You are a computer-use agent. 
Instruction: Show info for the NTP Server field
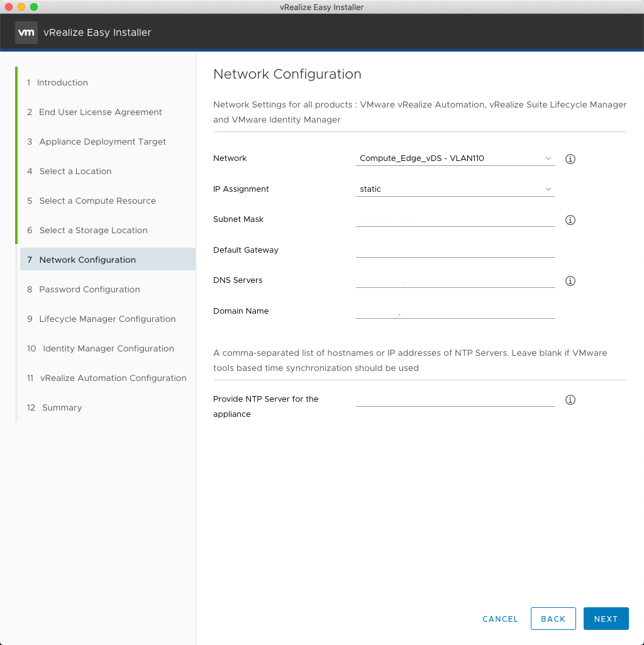pos(570,400)
